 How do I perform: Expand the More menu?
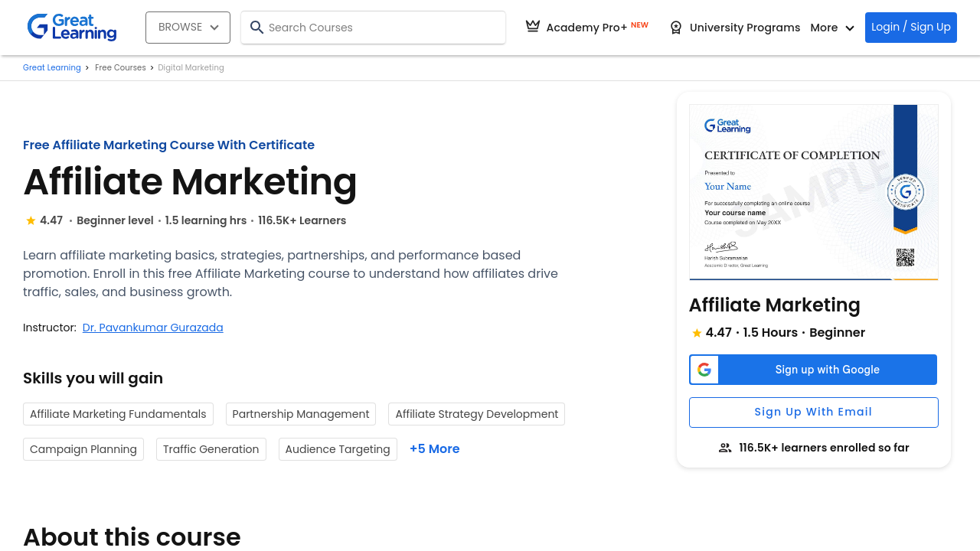point(832,28)
